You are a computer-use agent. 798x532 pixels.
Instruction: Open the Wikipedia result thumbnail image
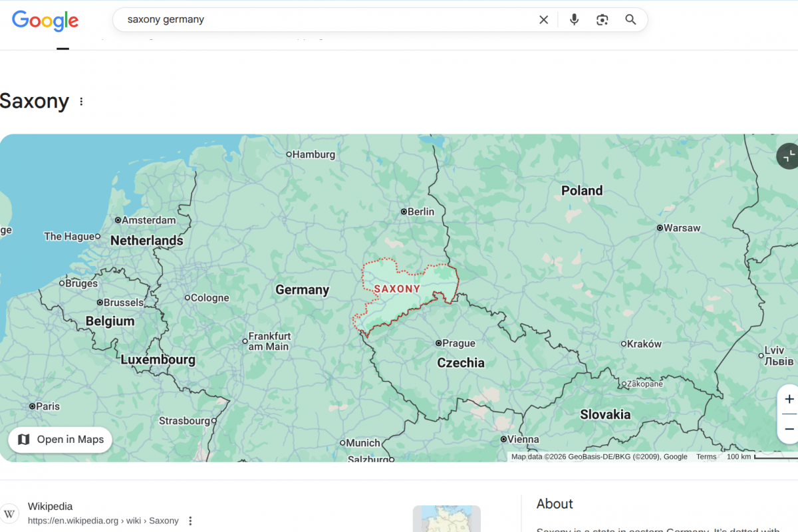pyautogui.click(x=446, y=519)
